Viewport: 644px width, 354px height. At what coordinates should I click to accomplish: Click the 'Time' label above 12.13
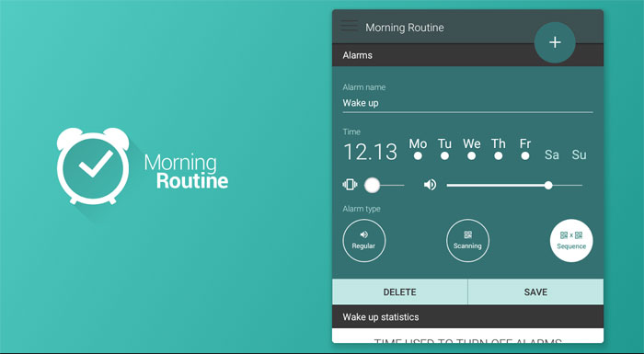[351, 131]
